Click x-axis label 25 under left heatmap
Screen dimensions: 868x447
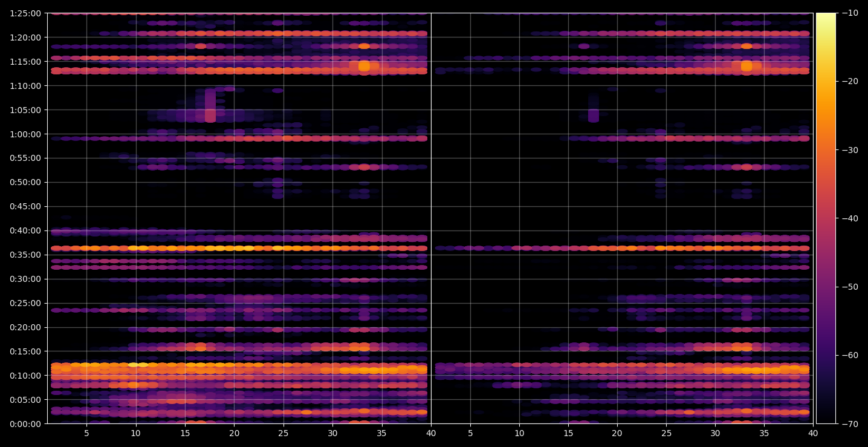tap(283, 433)
